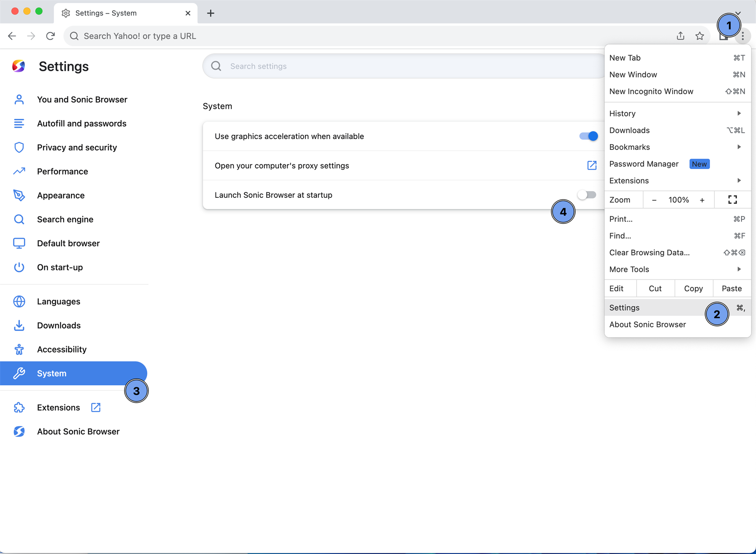The height and width of the screenshot is (554, 756).
Task: Select New Incognito Window menu item
Action: (x=651, y=91)
